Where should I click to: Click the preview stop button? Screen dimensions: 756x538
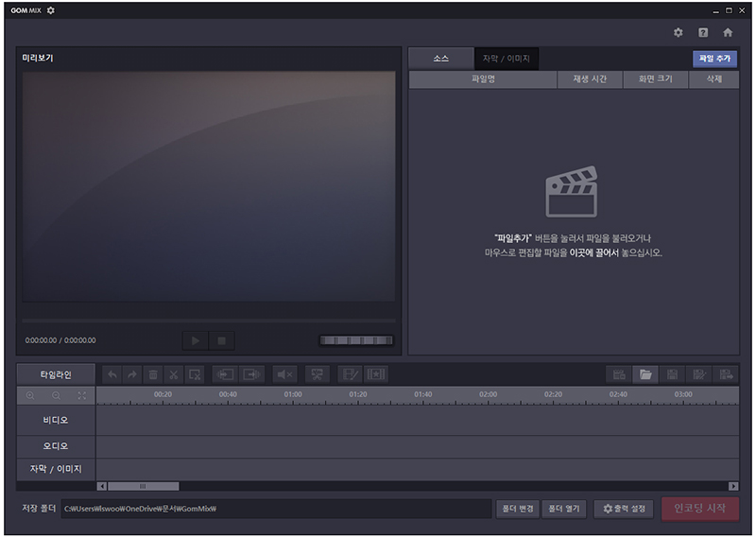222,340
